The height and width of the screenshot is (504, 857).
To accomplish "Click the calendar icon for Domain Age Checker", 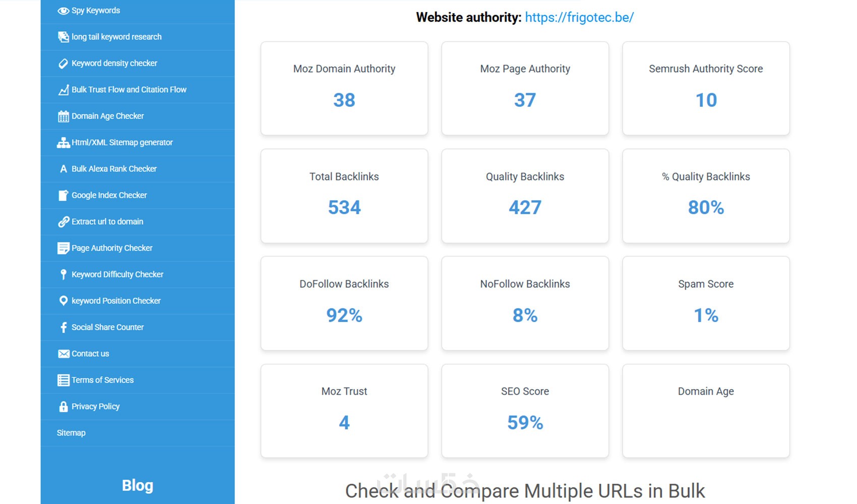I will point(63,116).
